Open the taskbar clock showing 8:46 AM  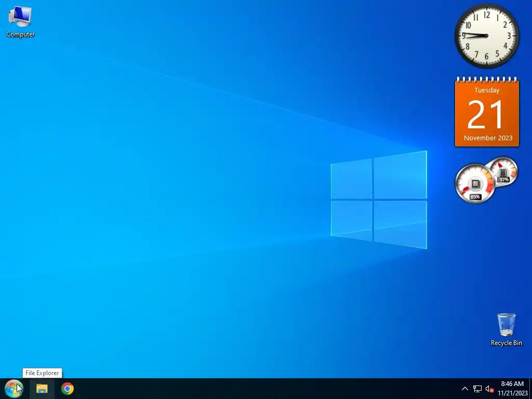pos(513,389)
